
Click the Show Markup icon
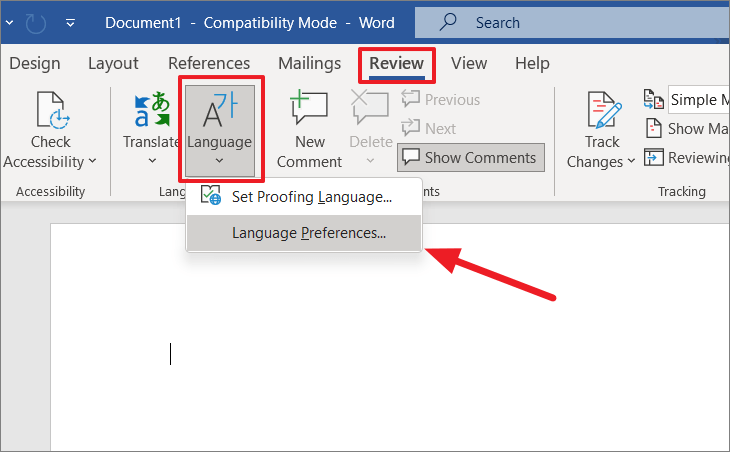[654, 128]
